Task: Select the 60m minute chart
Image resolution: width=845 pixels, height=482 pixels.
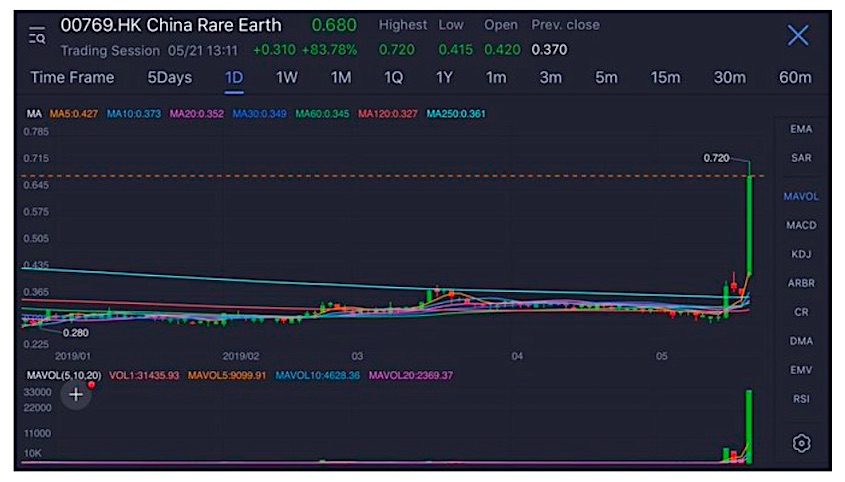Action: click(x=795, y=78)
